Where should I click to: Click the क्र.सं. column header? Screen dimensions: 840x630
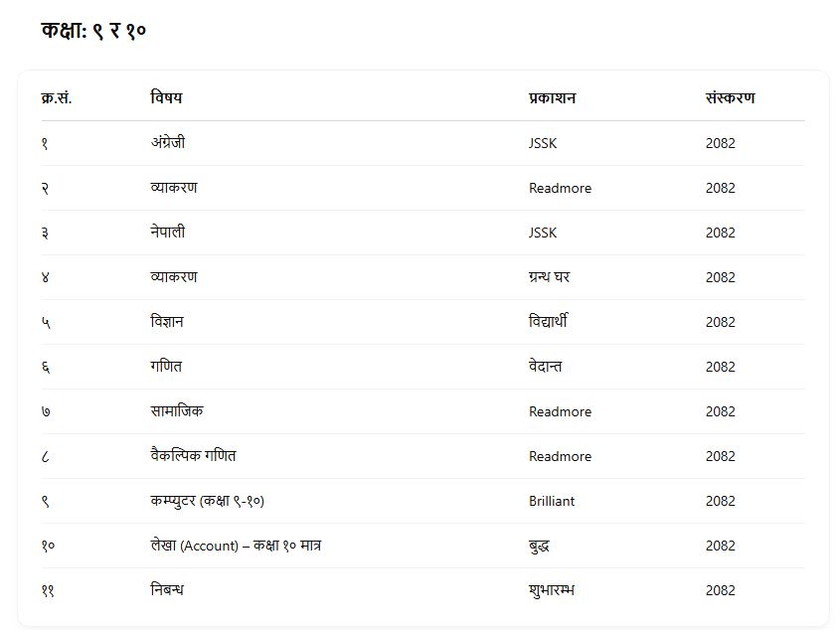tap(57, 97)
